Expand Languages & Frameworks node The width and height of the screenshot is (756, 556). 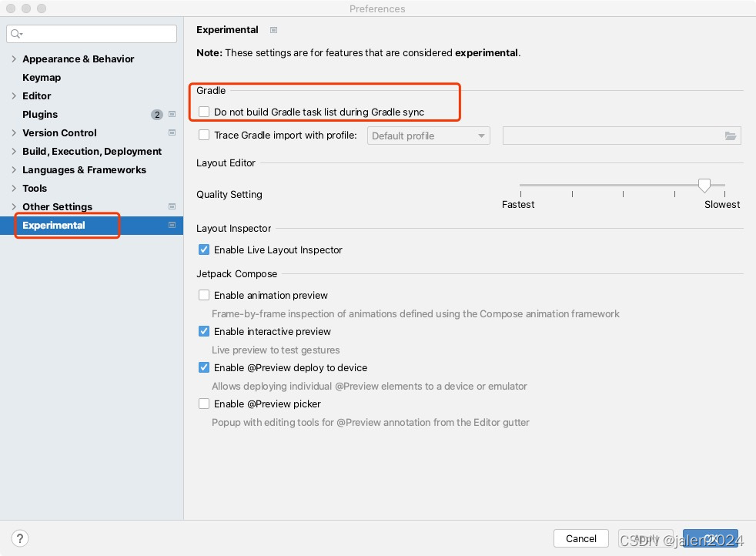[14, 169]
